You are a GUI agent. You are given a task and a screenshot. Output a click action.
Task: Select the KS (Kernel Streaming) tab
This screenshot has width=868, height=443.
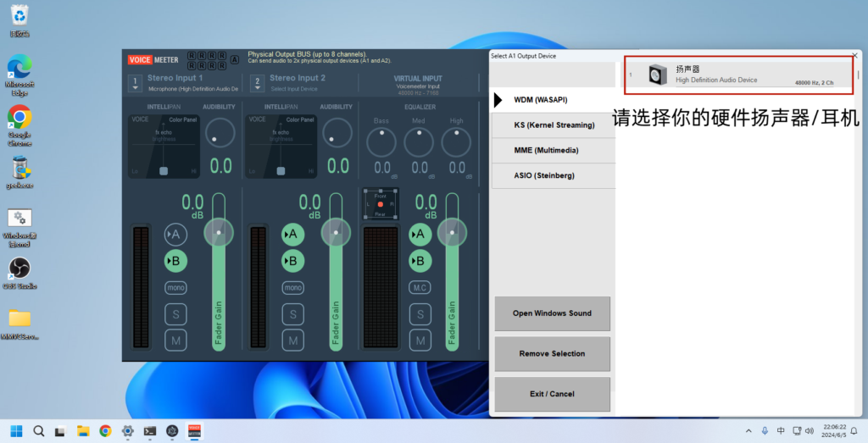554,125
